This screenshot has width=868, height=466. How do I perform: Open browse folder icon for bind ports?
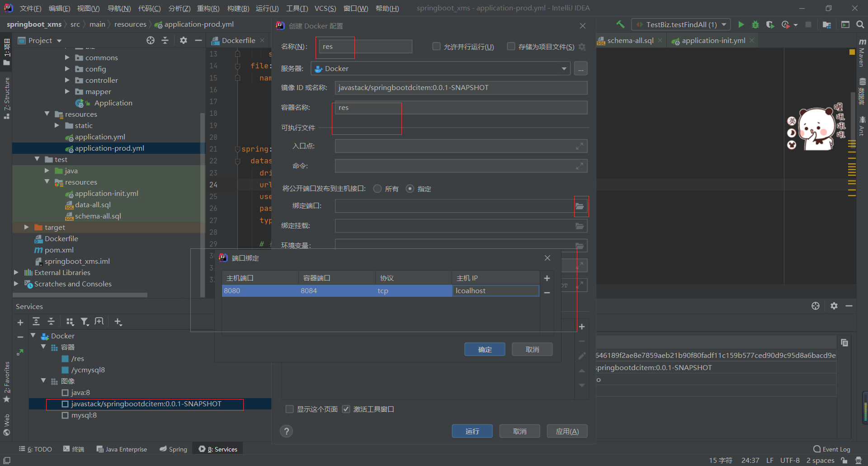click(580, 206)
